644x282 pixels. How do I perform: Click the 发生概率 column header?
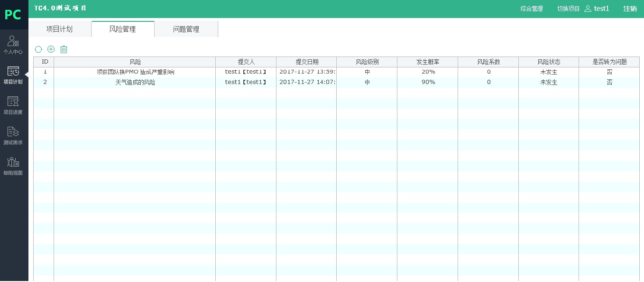click(x=428, y=62)
